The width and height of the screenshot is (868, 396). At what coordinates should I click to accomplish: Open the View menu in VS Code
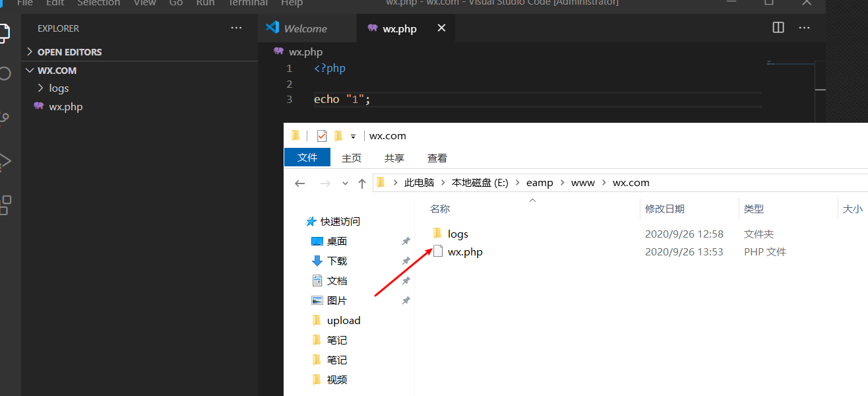[145, 3]
